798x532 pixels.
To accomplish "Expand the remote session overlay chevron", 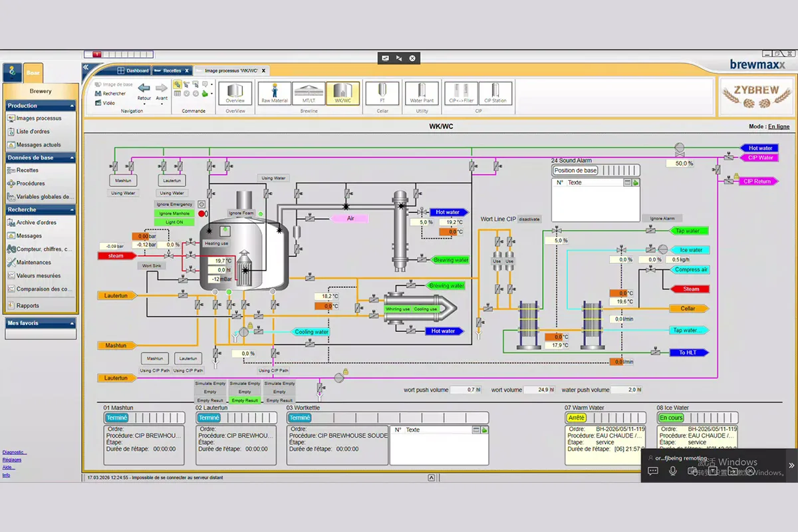I will pos(791,465).
